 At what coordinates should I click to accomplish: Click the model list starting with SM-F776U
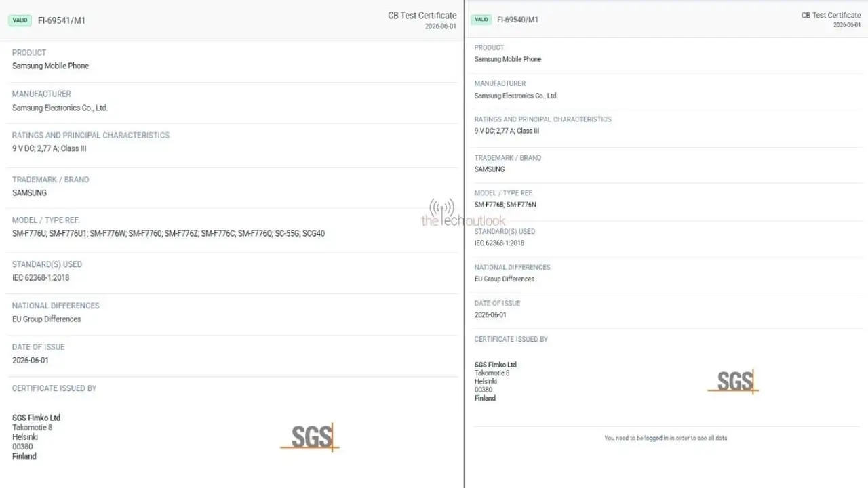(168, 233)
